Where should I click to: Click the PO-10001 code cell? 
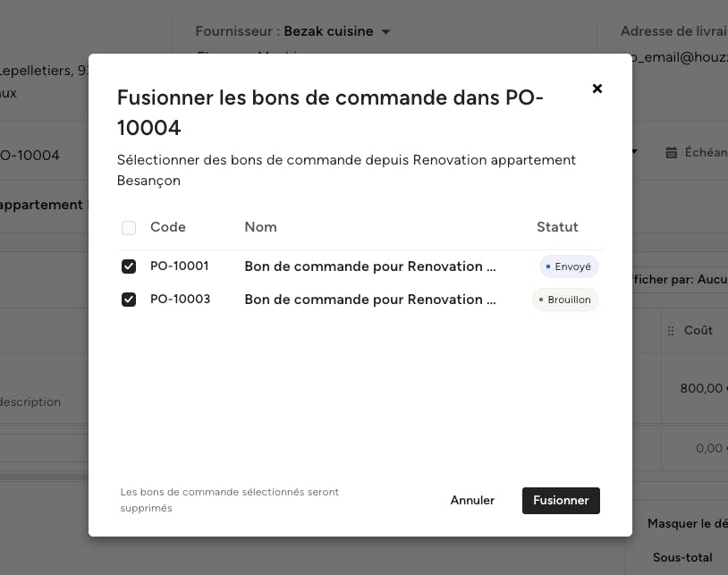pyautogui.click(x=179, y=266)
